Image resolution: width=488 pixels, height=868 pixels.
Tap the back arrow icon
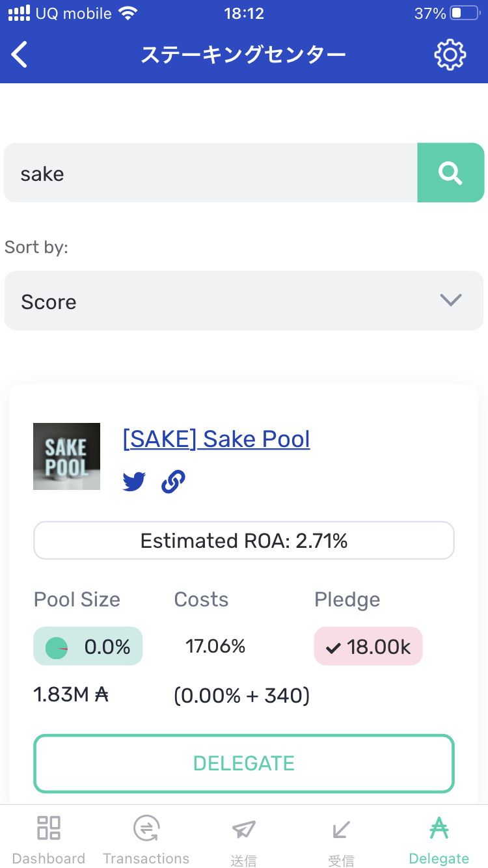tap(20, 55)
